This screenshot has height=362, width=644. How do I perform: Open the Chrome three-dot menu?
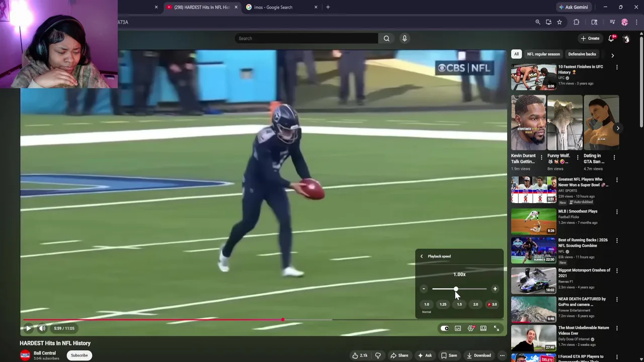(636, 22)
